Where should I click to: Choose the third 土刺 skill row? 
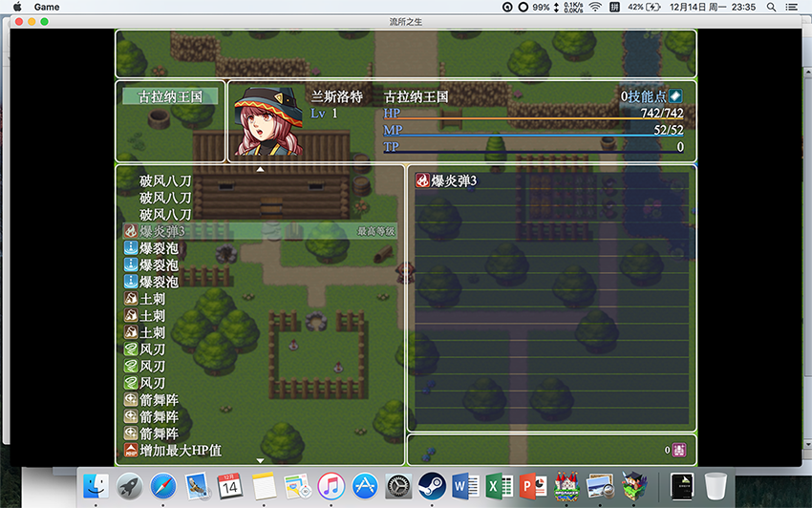tap(260, 332)
